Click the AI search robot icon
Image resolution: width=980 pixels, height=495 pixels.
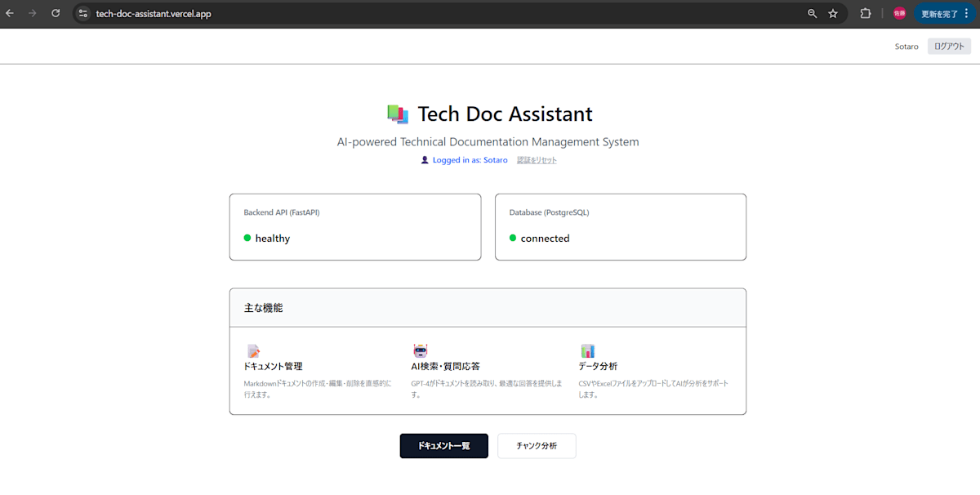(x=421, y=350)
